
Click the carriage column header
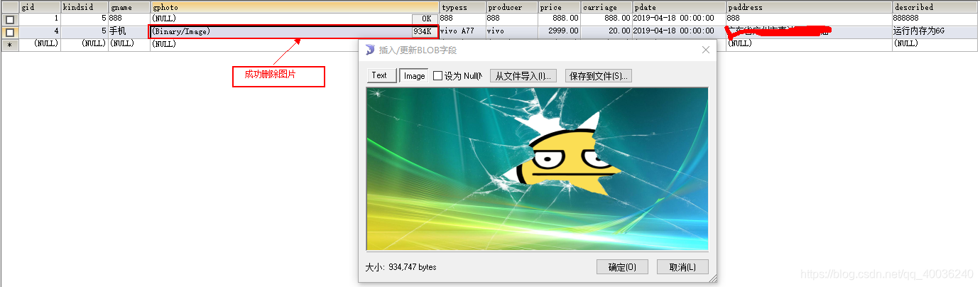pyautogui.click(x=606, y=7)
